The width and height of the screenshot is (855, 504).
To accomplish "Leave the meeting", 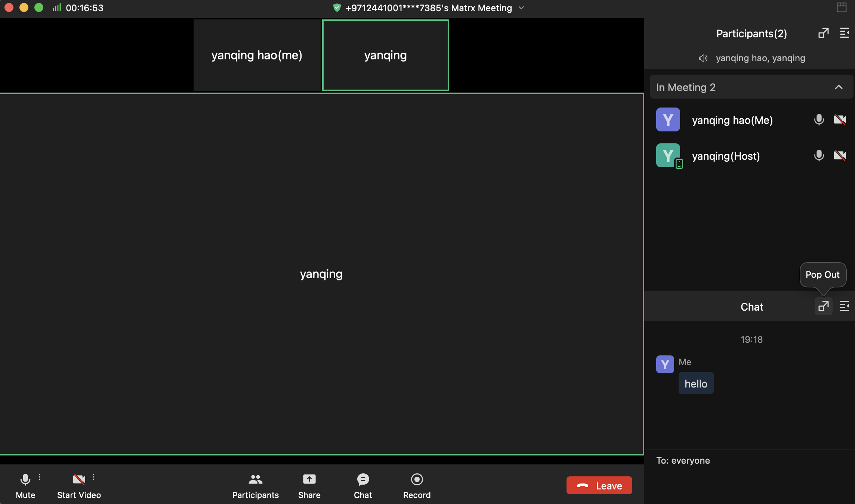I will (599, 485).
